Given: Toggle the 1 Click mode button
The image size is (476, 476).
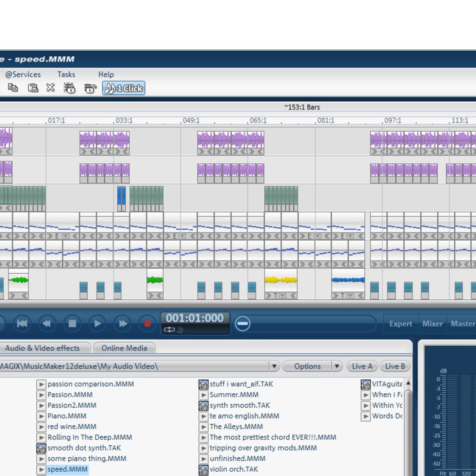Looking at the screenshot, I should [124, 88].
